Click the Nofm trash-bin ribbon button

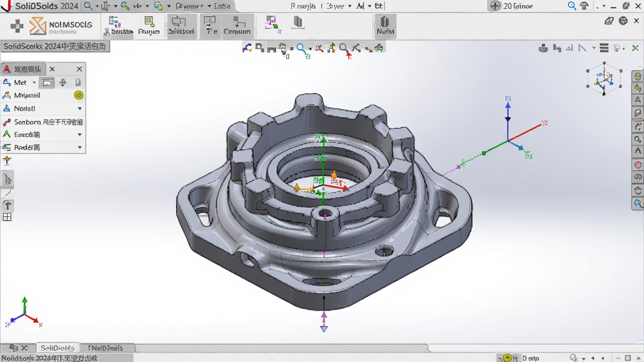[x=385, y=25]
